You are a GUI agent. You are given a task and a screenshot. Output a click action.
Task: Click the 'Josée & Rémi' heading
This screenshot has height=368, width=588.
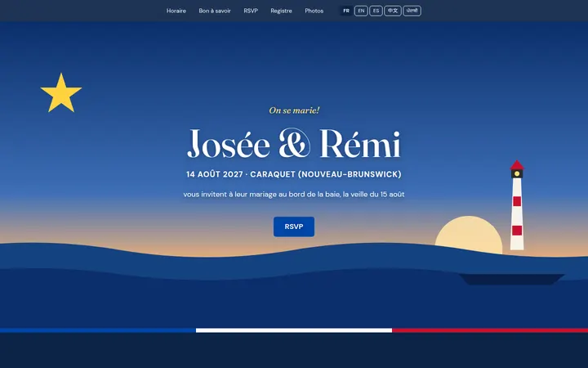[x=294, y=144]
